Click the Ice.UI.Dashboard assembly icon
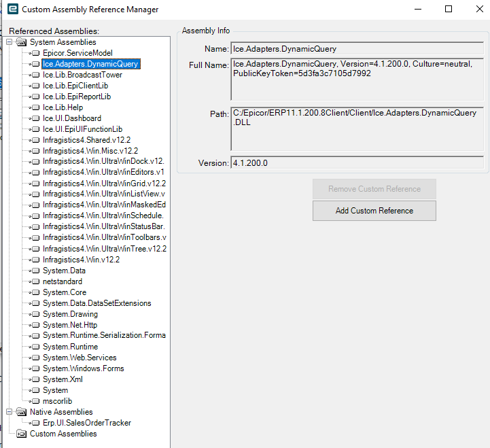This screenshot has width=490, height=448. click(35, 118)
